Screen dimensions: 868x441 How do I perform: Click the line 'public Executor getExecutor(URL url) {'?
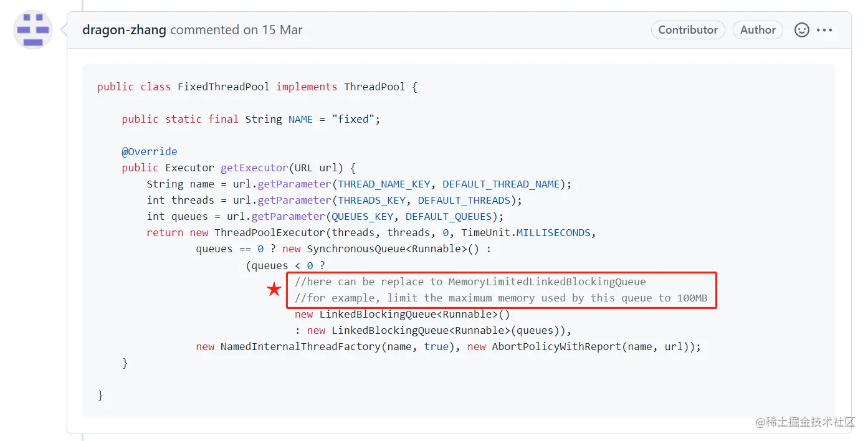pyautogui.click(x=239, y=168)
